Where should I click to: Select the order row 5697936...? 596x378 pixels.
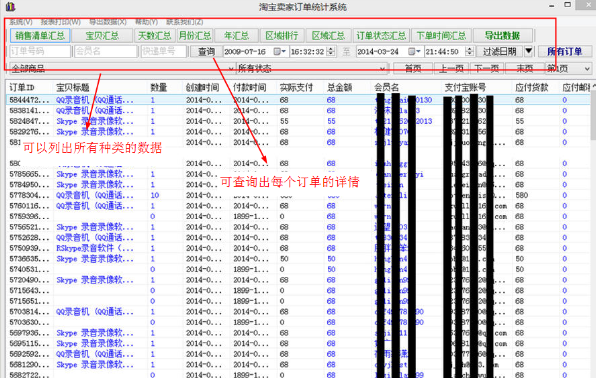pyautogui.click(x=298, y=333)
